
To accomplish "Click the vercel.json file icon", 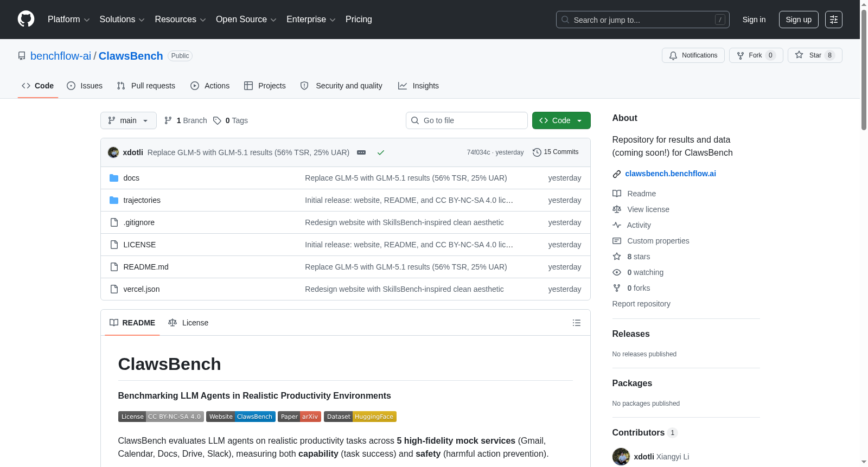I will [114, 289].
